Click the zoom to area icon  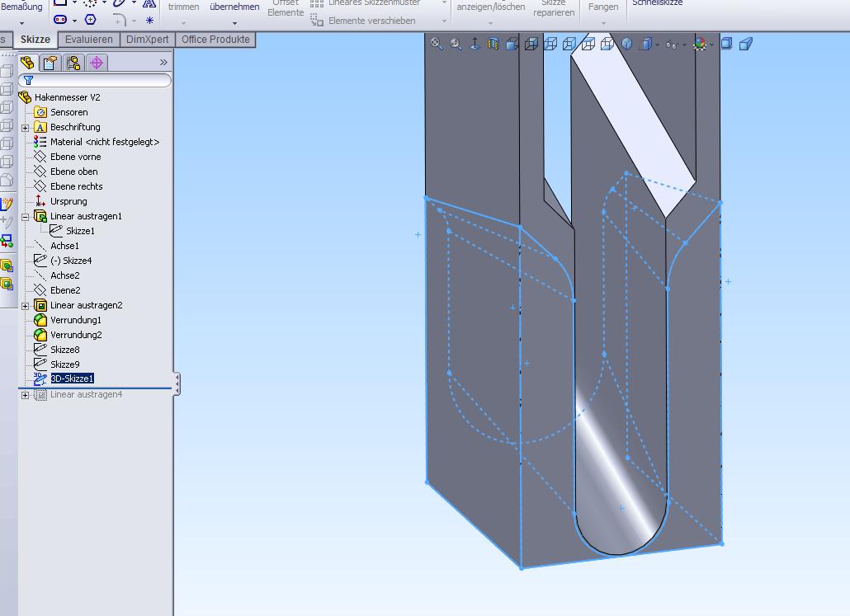[456, 44]
